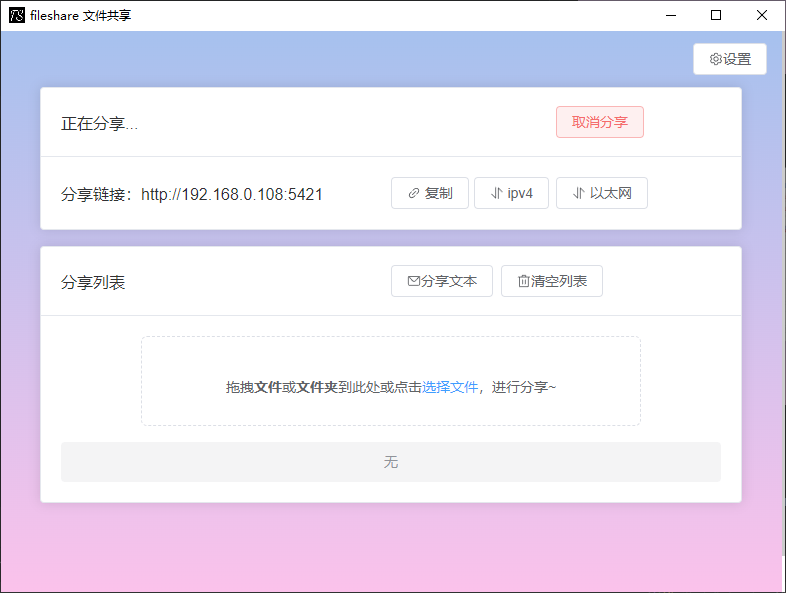Click the fileshare app icon in title bar
The height and width of the screenshot is (593, 786).
(x=17, y=15)
